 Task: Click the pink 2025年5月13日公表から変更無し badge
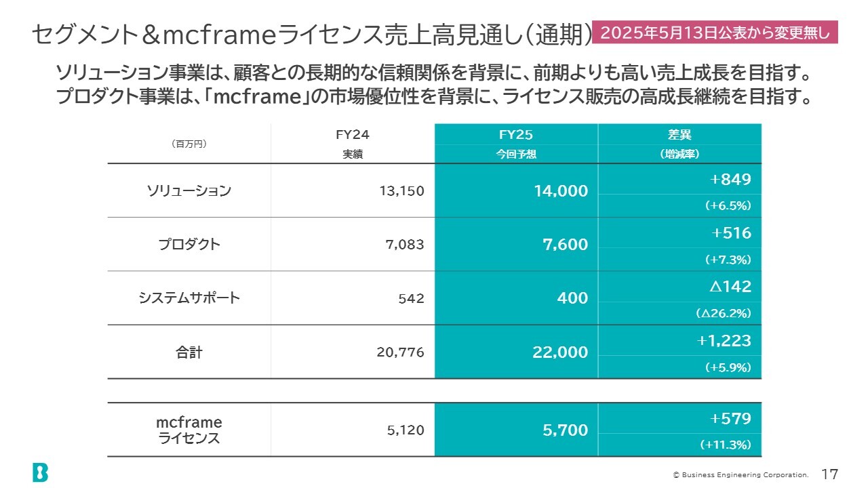pyautogui.click(x=715, y=33)
